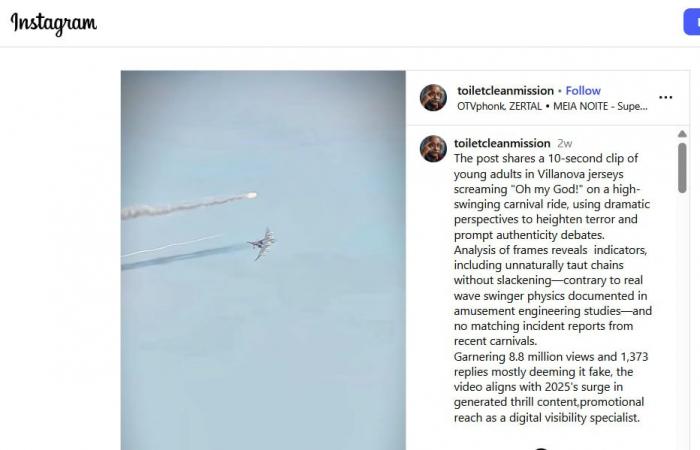Image resolution: width=700 pixels, height=450 pixels.
Task: Click the toiletcleanmission username above caption
Action: [x=502, y=143]
